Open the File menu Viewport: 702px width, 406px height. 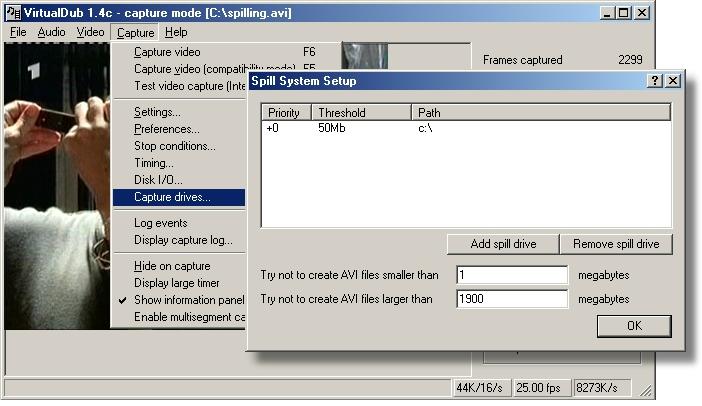18,32
